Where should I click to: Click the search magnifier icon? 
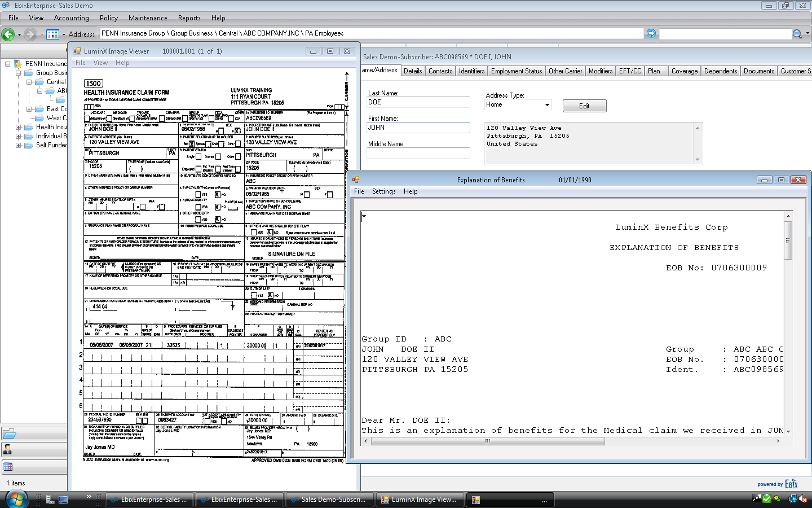point(797,34)
